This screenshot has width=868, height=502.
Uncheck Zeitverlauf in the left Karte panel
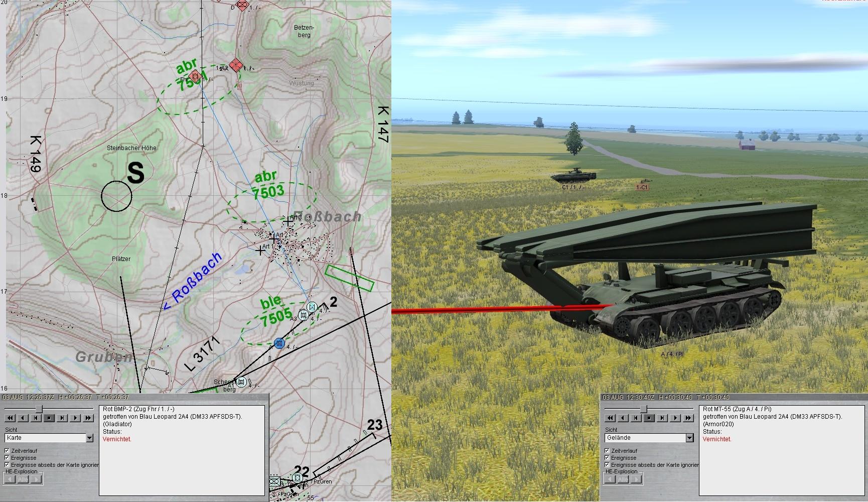pos(8,451)
